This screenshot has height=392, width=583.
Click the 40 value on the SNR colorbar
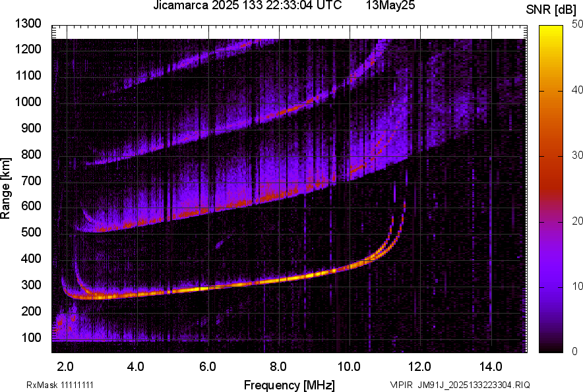[578, 90]
